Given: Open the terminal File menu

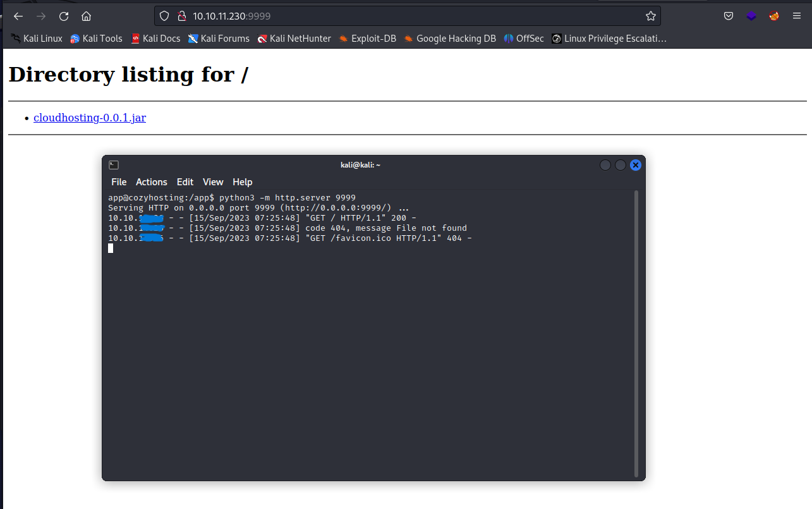Looking at the screenshot, I should coord(119,182).
